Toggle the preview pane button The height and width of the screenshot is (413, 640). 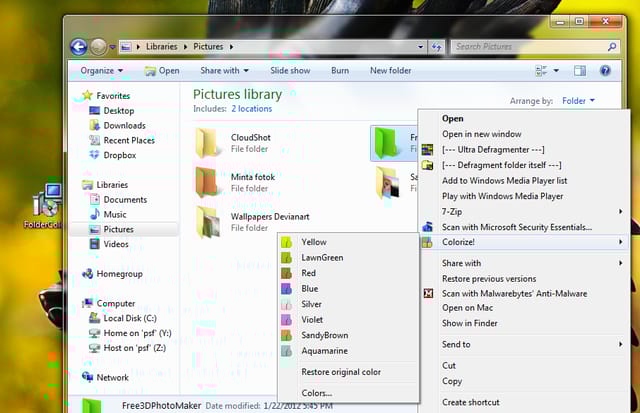coord(580,71)
